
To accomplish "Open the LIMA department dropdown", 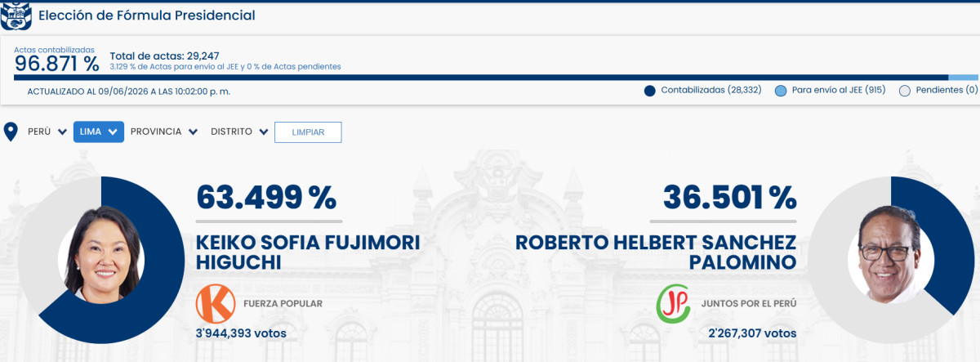I will pos(99,132).
